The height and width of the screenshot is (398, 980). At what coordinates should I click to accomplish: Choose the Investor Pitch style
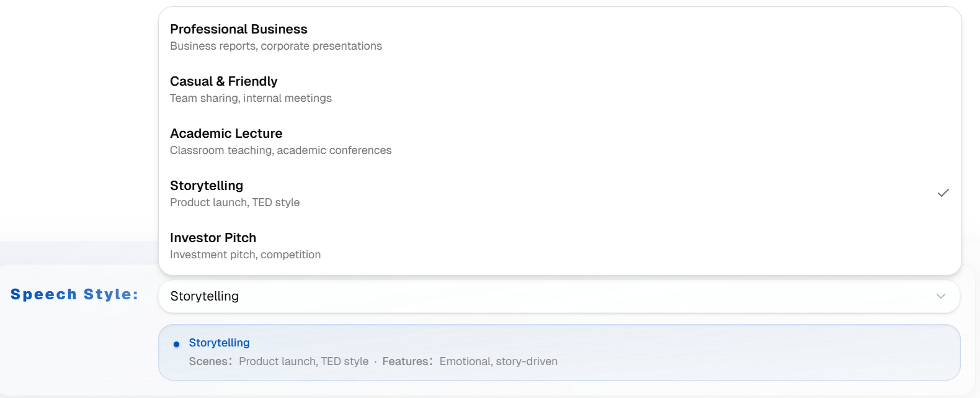click(x=213, y=238)
